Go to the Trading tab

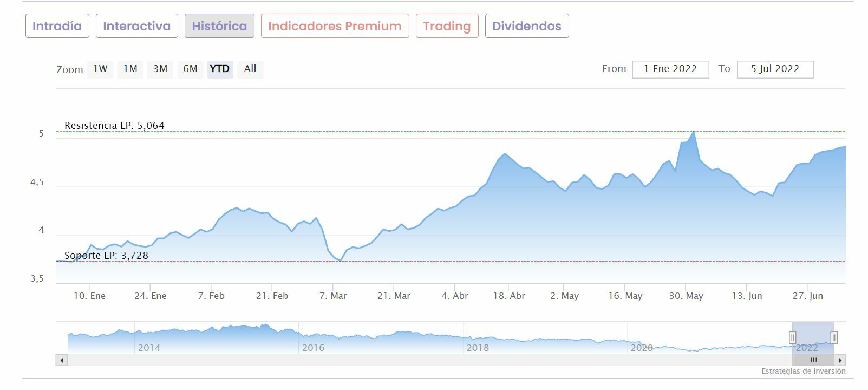tap(447, 26)
